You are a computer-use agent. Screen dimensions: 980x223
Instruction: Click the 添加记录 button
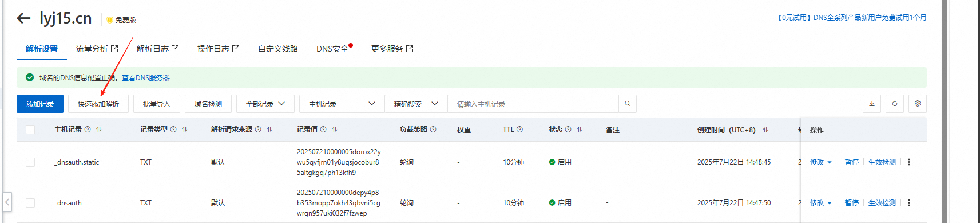[x=40, y=104]
